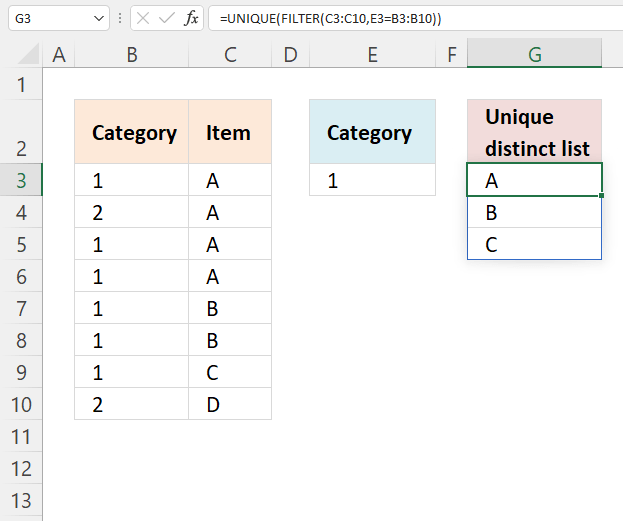Image resolution: width=623 pixels, height=521 pixels.
Task: Click cell C4 containing A
Action: click(x=230, y=212)
